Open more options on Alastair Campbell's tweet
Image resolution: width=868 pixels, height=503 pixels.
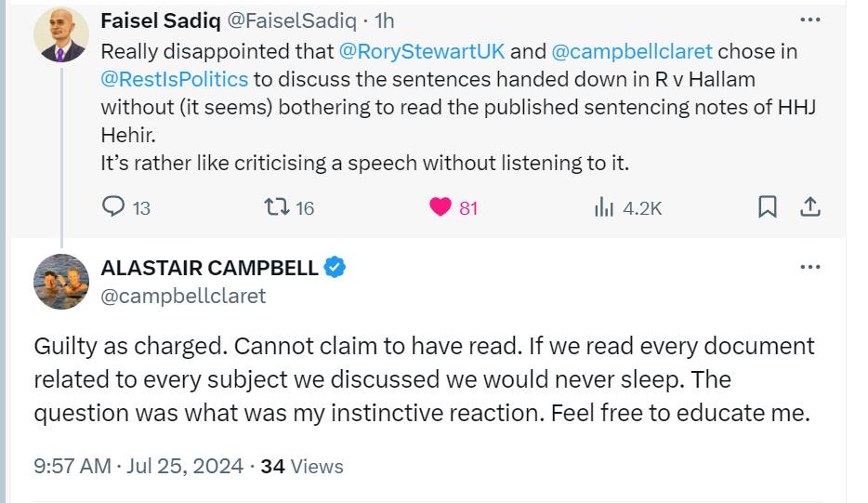[809, 267]
